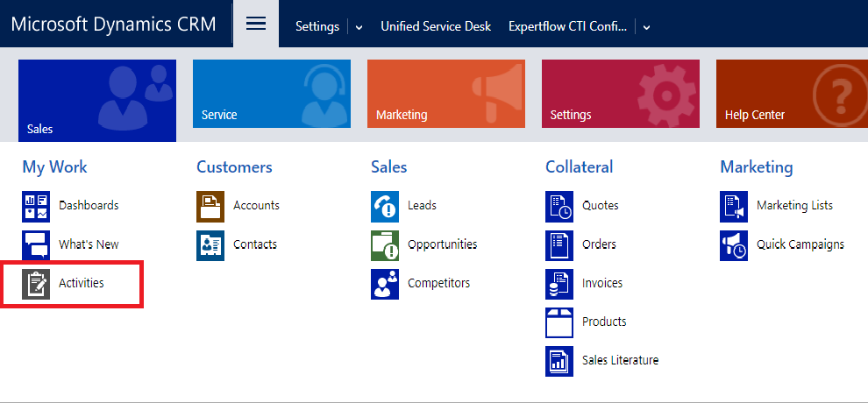Open the Opportunities icon
868x403 pixels.
385,244
